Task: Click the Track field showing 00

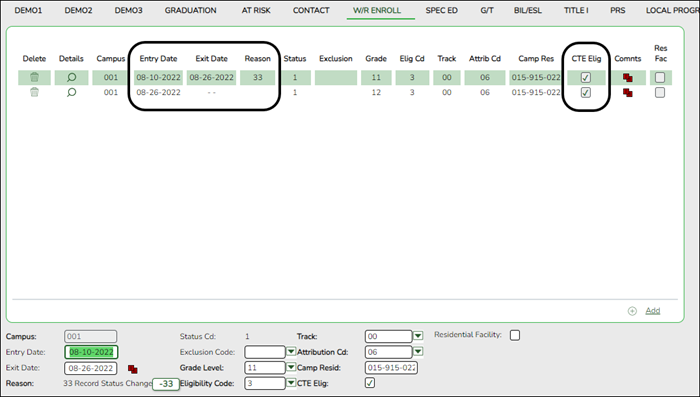Action: point(388,336)
